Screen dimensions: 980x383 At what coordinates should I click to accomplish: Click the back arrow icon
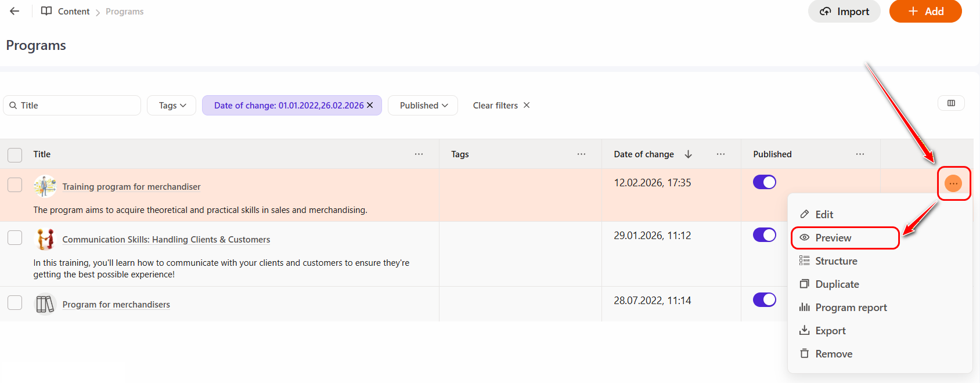coord(15,11)
